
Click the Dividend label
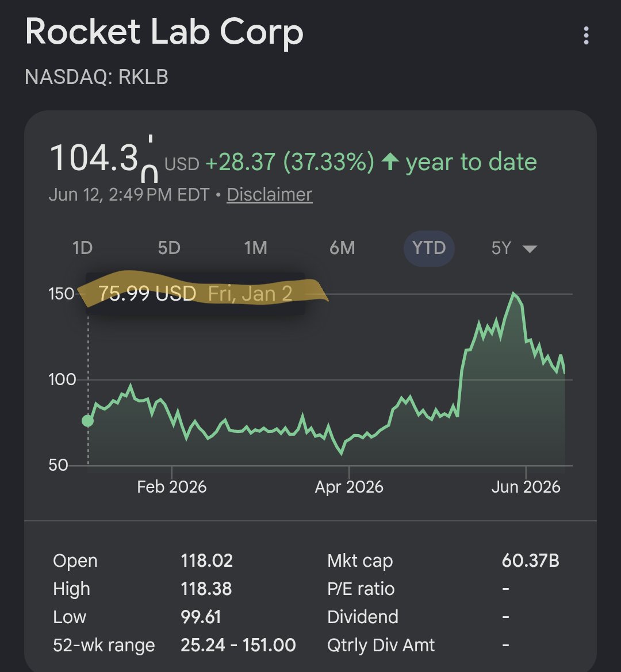click(x=363, y=617)
